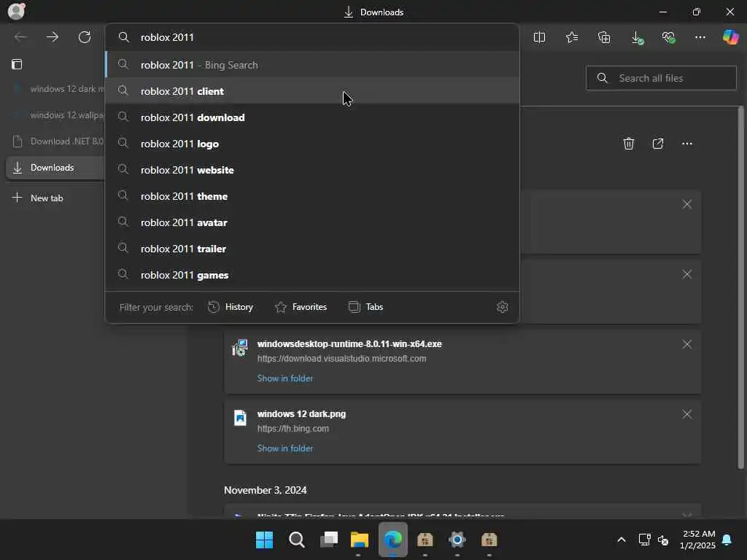Filter search by Tabs

point(365,307)
